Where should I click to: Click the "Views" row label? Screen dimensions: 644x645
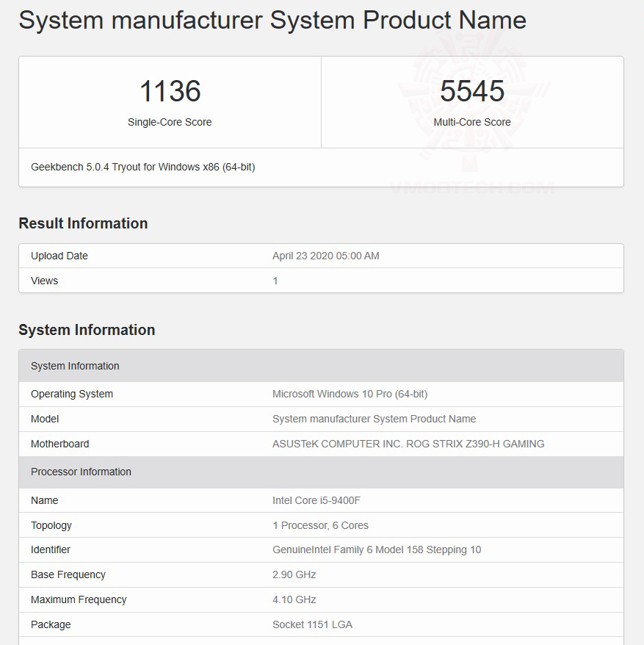point(44,281)
